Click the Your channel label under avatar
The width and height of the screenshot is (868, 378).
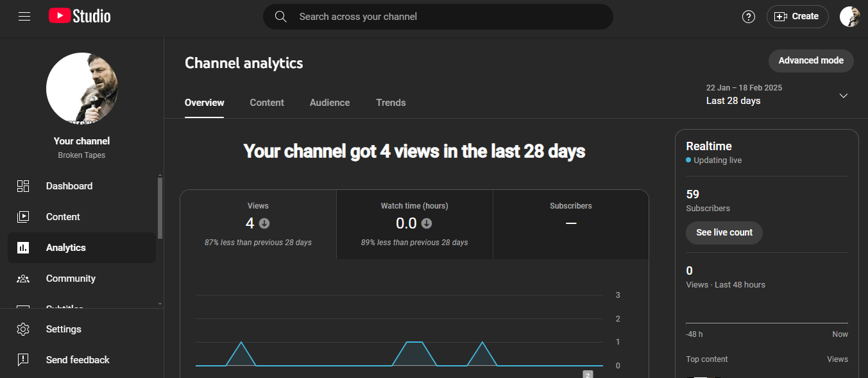coord(82,141)
